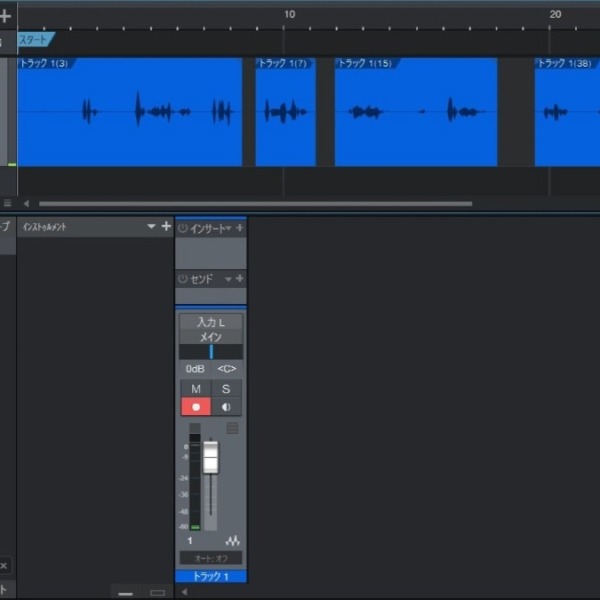Open the menu icon left of scrollbar
This screenshot has height=600, width=600.
coord(7,203)
